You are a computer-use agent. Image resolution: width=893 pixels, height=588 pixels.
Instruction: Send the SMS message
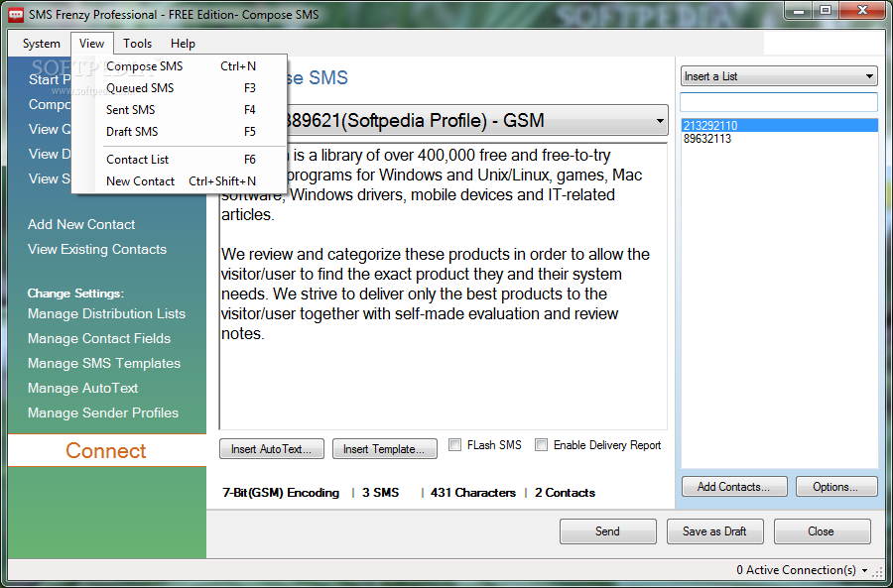[x=607, y=531]
